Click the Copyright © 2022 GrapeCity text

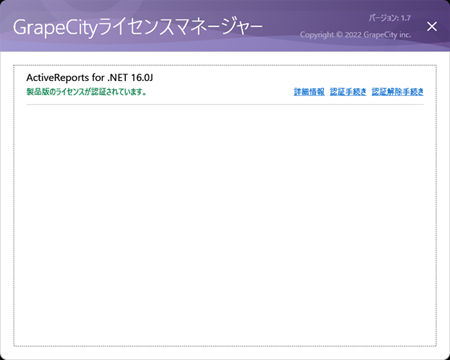tap(355, 35)
